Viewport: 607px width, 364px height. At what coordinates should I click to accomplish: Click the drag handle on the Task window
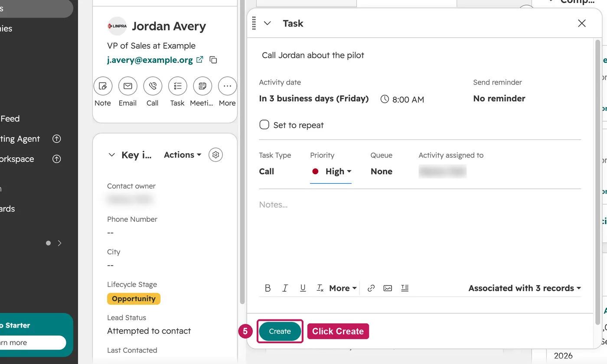[x=254, y=23]
